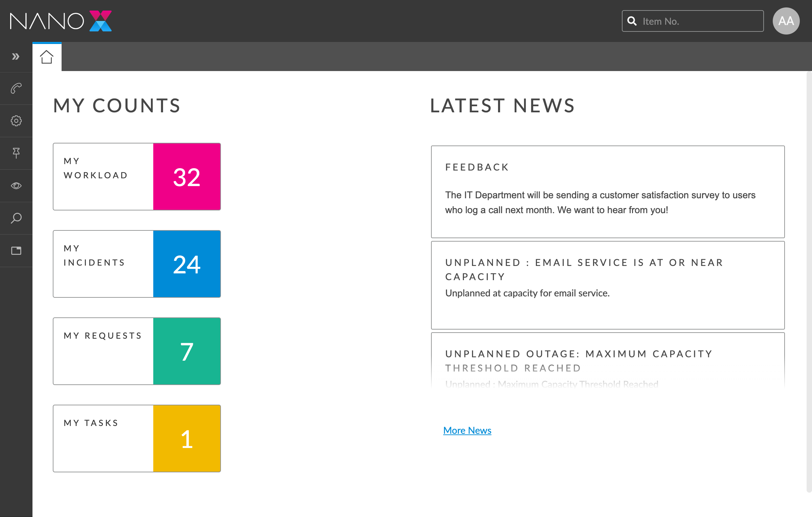Select the Home tab icon

tap(47, 57)
